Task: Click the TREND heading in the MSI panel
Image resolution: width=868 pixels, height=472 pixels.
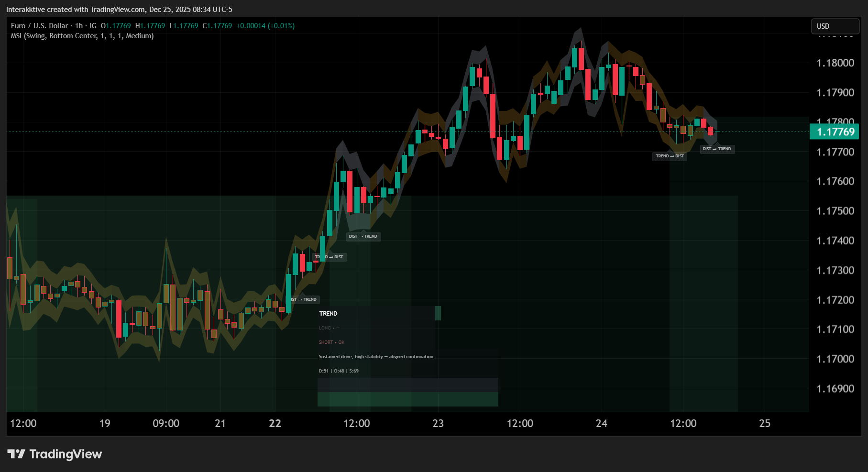Action: point(328,314)
